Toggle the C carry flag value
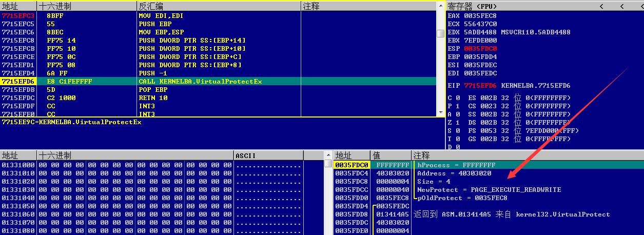Screen dimensions: 644x235 coord(457,98)
